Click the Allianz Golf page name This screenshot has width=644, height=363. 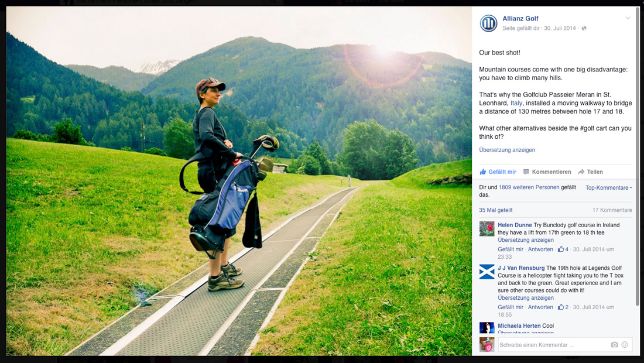(520, 19)
